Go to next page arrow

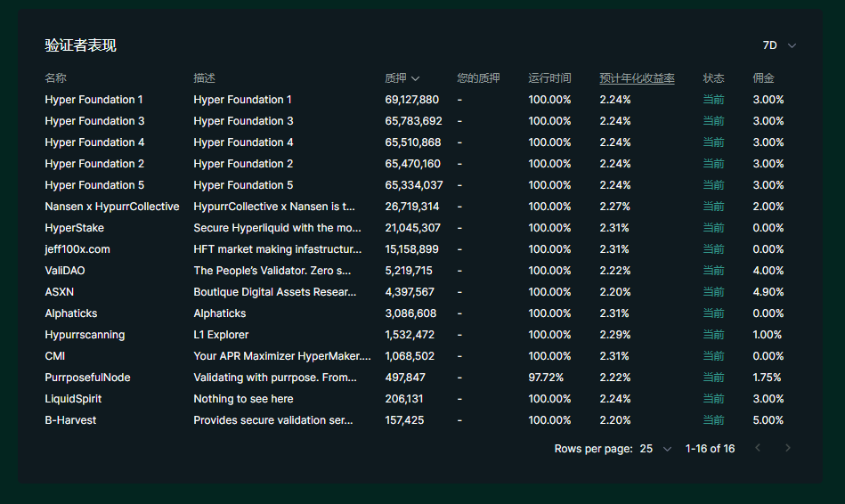point(787,448)
